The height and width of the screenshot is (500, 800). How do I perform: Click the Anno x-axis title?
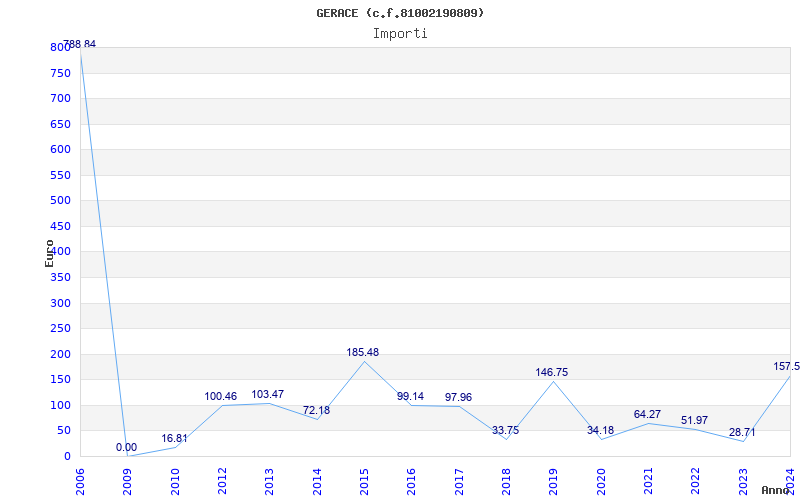776,490
